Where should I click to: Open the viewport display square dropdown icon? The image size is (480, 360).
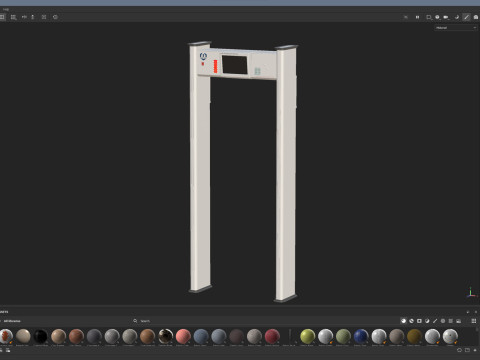tap(429, 17)
